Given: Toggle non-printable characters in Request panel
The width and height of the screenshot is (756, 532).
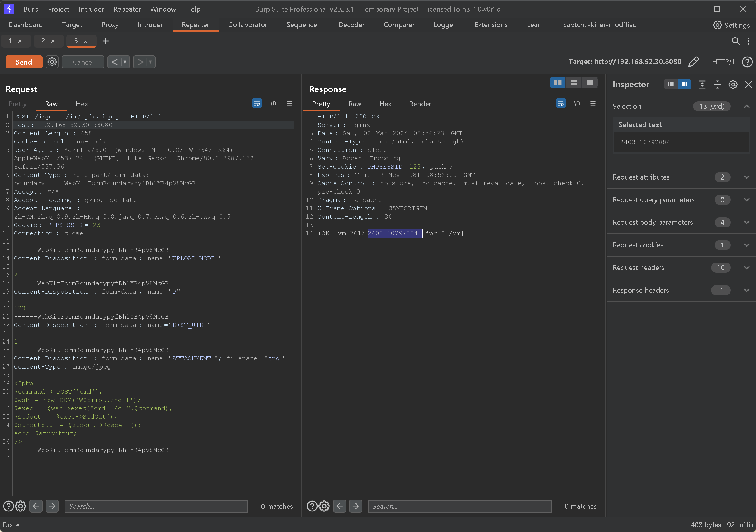Looking at the screenshot, I should pyautogui.click(x=273, y=103).
